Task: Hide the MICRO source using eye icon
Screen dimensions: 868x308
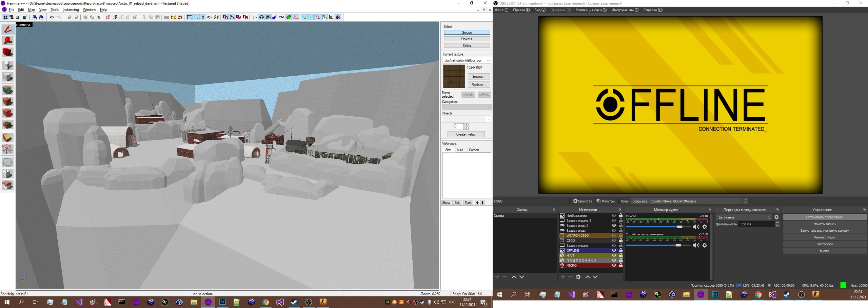Action: (x=614, y=266)
